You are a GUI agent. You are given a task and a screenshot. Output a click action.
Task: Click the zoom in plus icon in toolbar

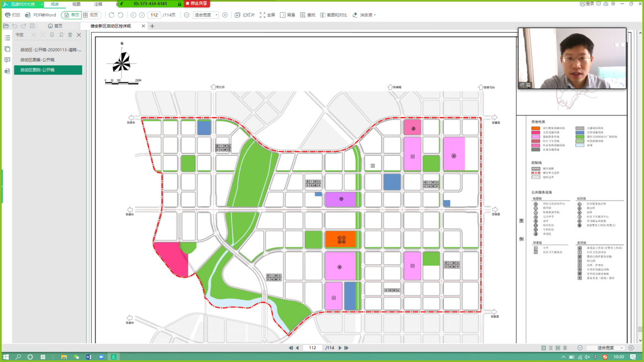click(225, 15)
